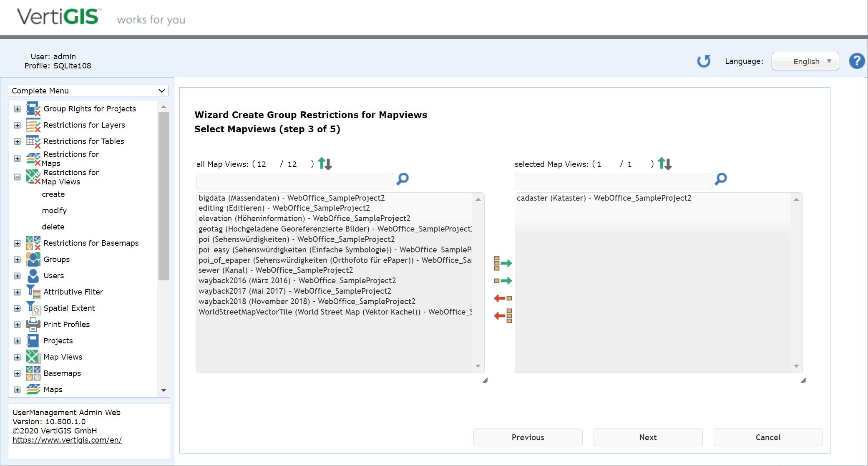
Task: Click the Restrictions for Maps icon
Action: pos(33,159)
